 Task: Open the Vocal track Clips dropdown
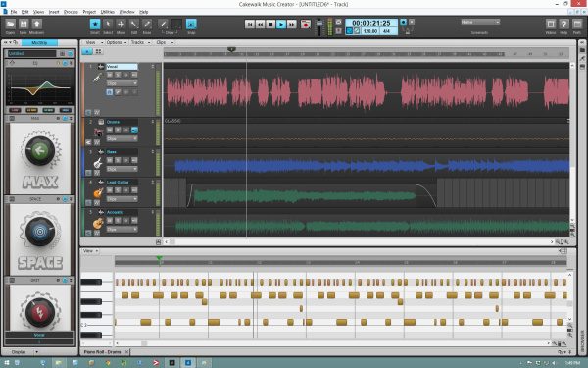point(122,83)
